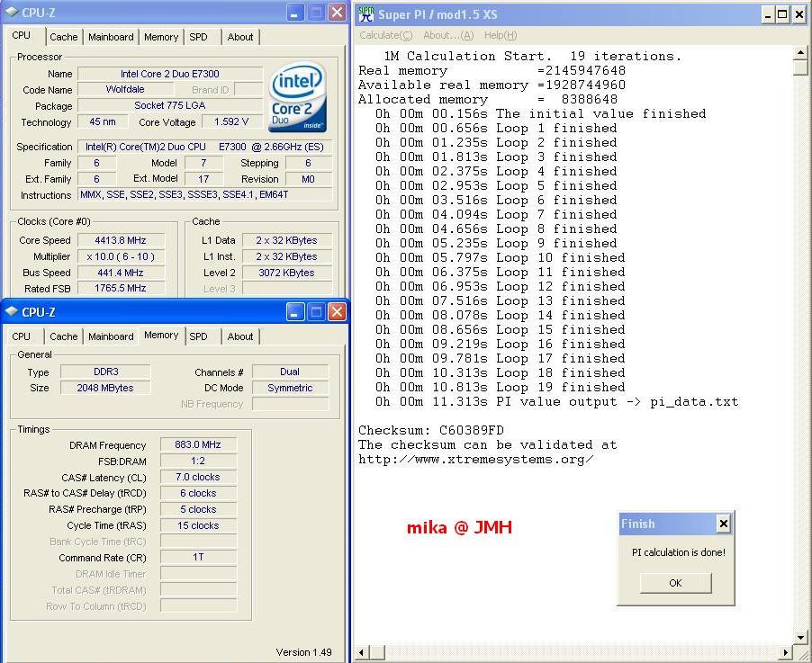Click the Super PI vertical scrollbar thumb
The image size is (812, 663).
point(800,67)
